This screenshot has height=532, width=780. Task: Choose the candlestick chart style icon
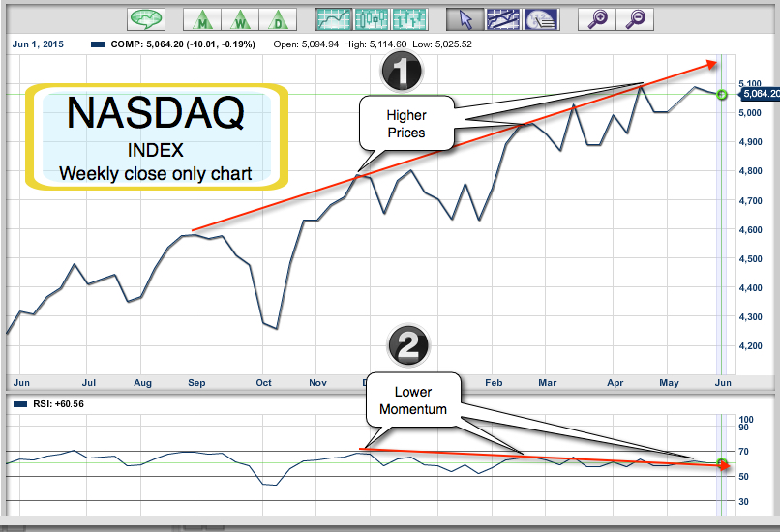pos(372,19)
